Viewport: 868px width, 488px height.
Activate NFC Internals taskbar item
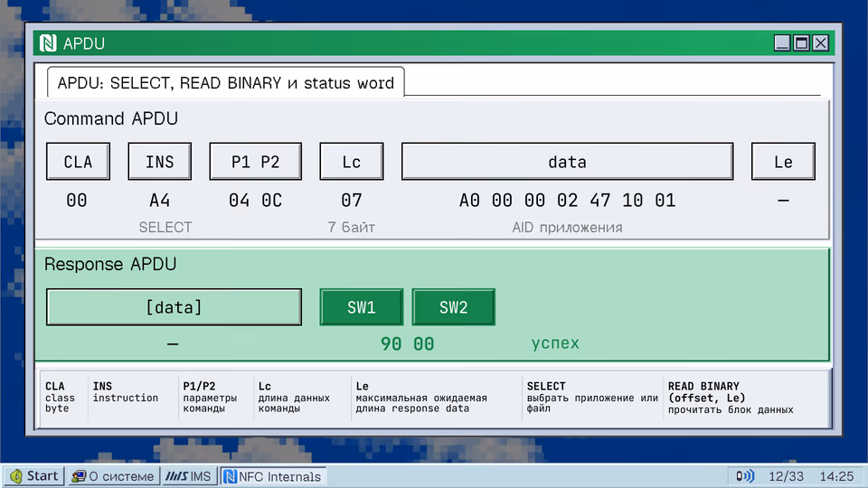(x=273, y=476)
